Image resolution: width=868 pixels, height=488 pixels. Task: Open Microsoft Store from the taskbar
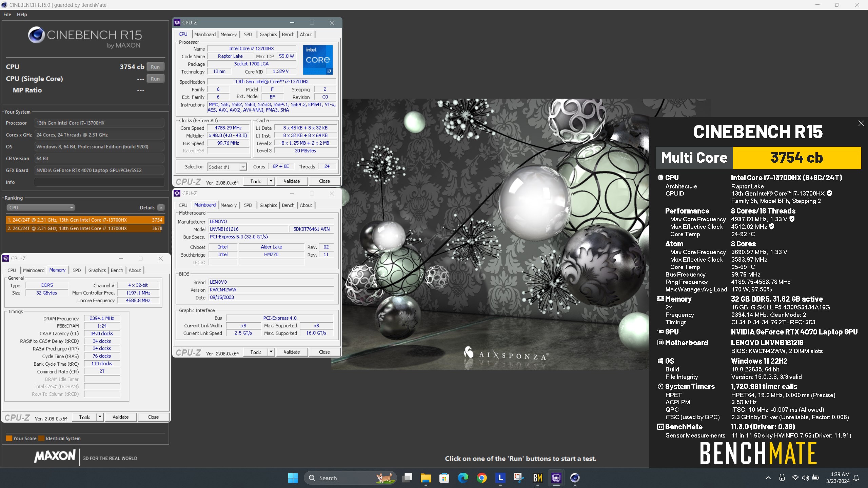click(444, 478)
